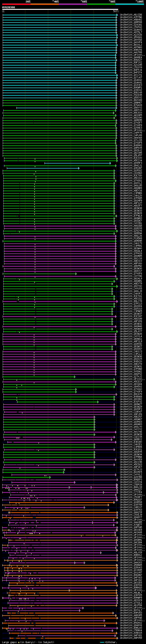Viewport: 146px width, 644px height.
Task: Open label UniRef100_A2X295
Action: pos(131,65)
